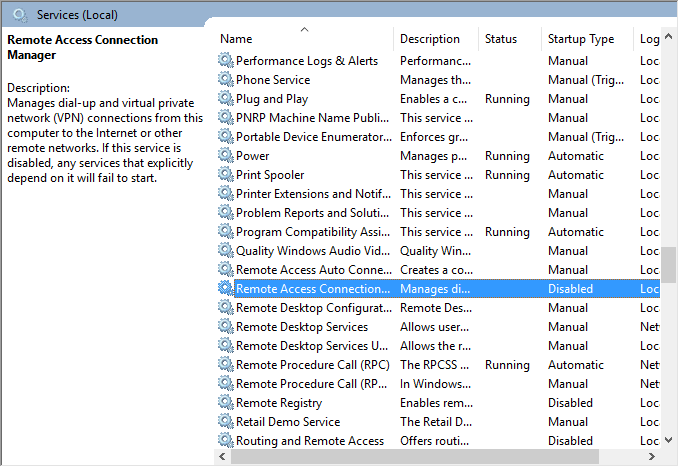
Task: Select Problem Reports and Soluti... service
Action: tap(312, 213)
